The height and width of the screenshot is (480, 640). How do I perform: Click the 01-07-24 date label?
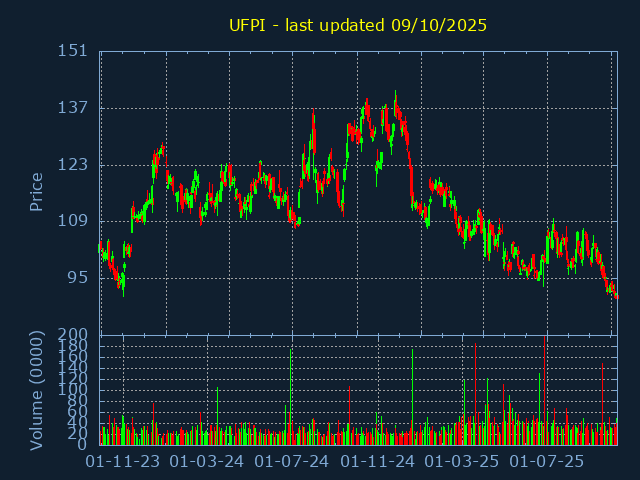pos(292,462)
